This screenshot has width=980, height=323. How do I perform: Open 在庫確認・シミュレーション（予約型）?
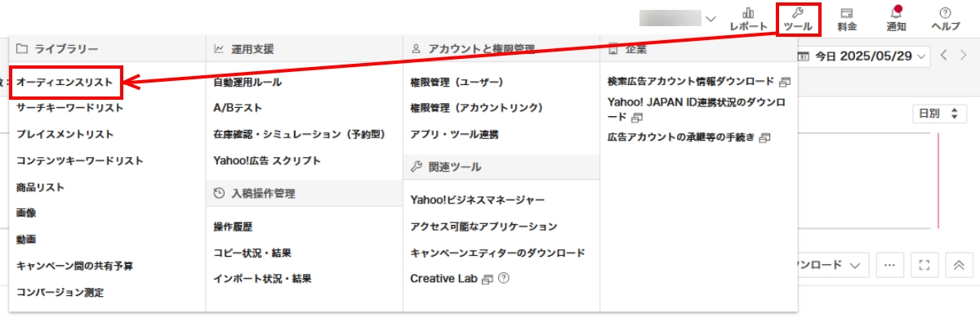[299, 134]
